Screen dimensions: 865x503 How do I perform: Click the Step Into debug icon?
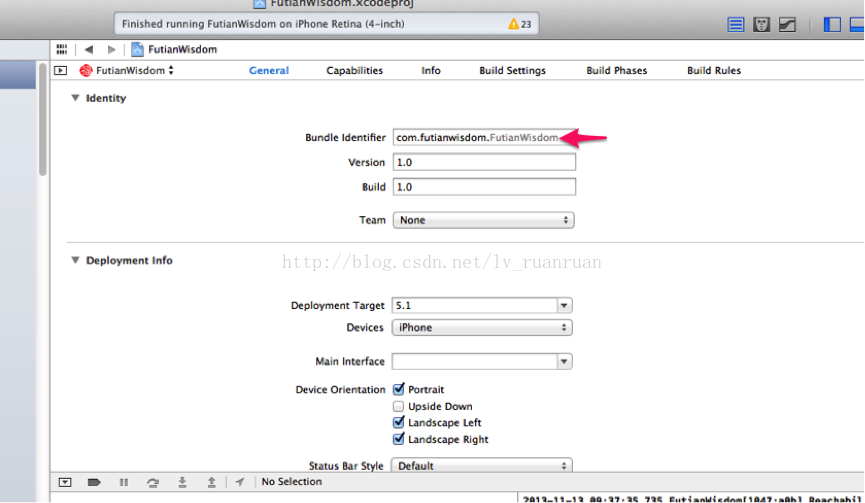coord(182,483)
